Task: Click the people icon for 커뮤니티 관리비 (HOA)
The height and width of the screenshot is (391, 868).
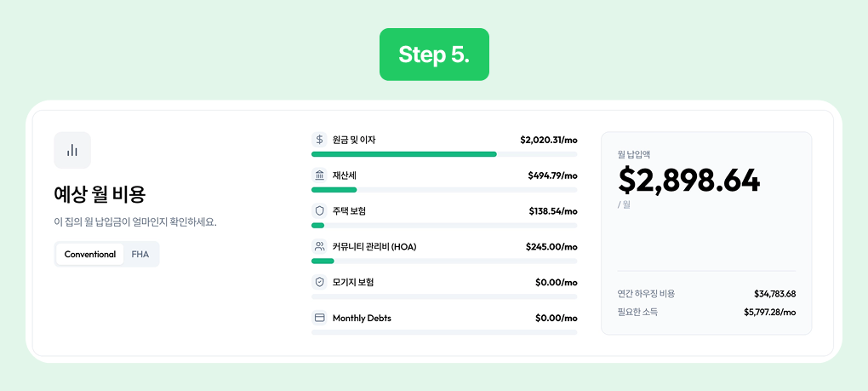Action: (x=319, y=246)
